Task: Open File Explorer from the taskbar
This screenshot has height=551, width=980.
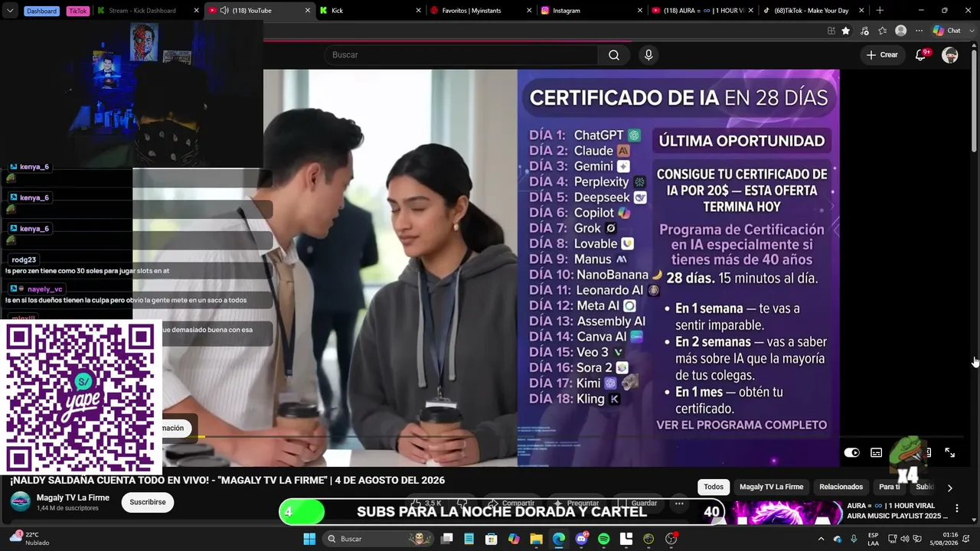Action: point(536,539)
